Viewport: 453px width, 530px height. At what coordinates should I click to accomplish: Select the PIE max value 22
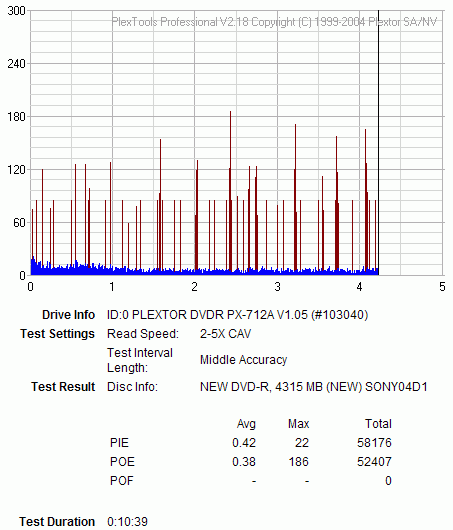point(302,443)
